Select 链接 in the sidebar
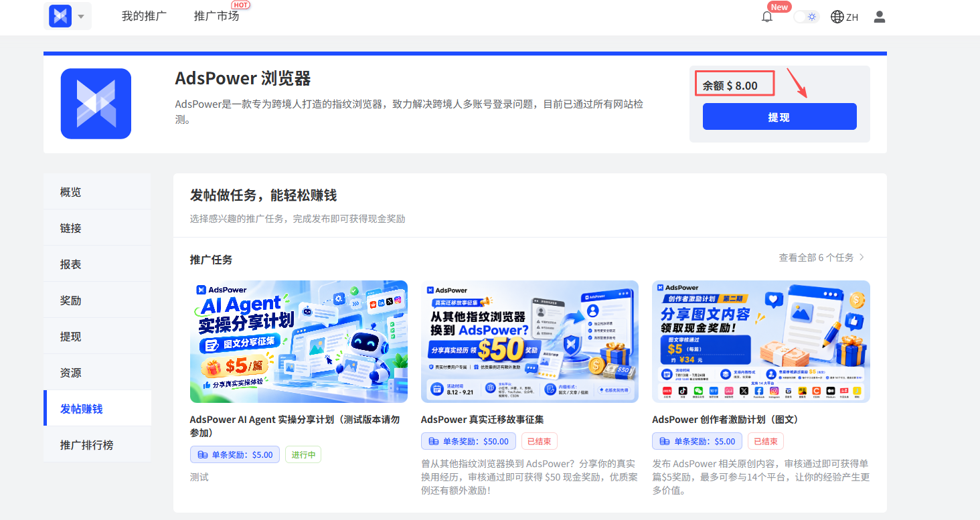980x520 pixels. 97,228
